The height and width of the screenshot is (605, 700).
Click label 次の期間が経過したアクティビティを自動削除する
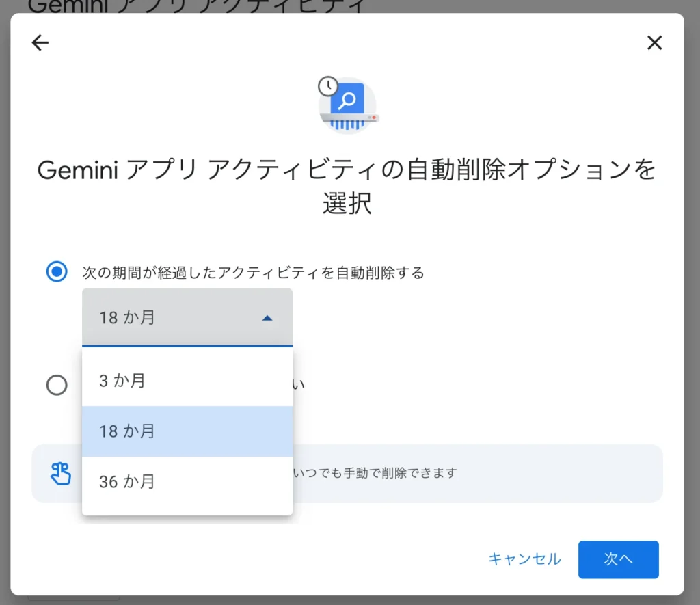[x=253, y=272]
